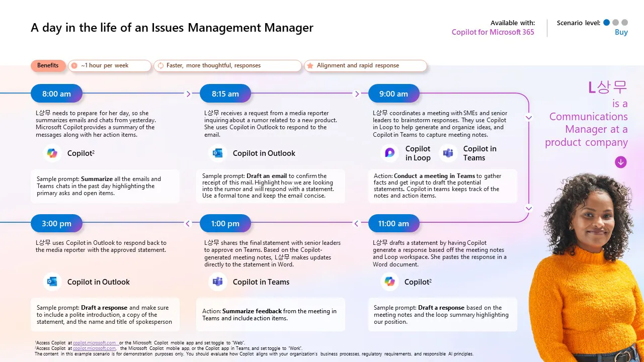Click the Copilot icon under 11:00 am
The height and width of the screenshot is (362, 644).
[x=390, y=282]
